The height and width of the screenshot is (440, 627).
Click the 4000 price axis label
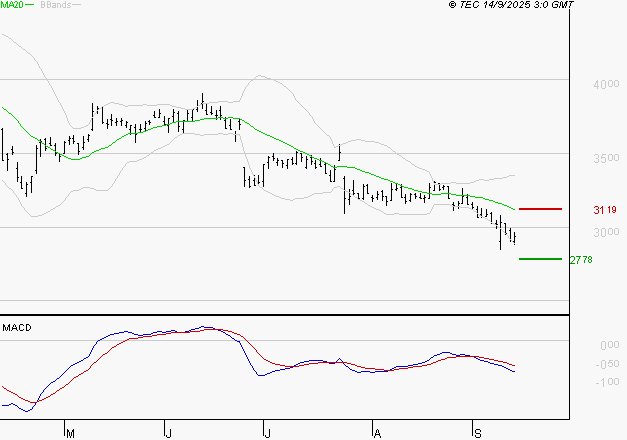[x=604, y=85]
